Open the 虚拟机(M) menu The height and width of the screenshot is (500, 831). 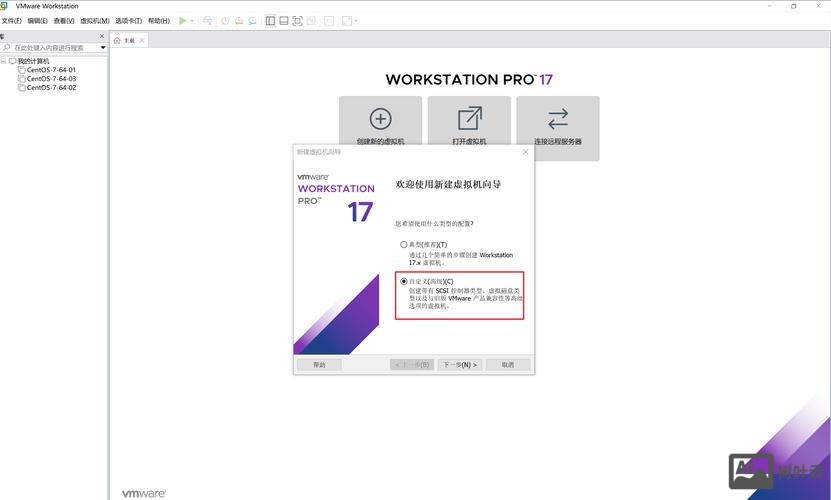coord(95,21)
